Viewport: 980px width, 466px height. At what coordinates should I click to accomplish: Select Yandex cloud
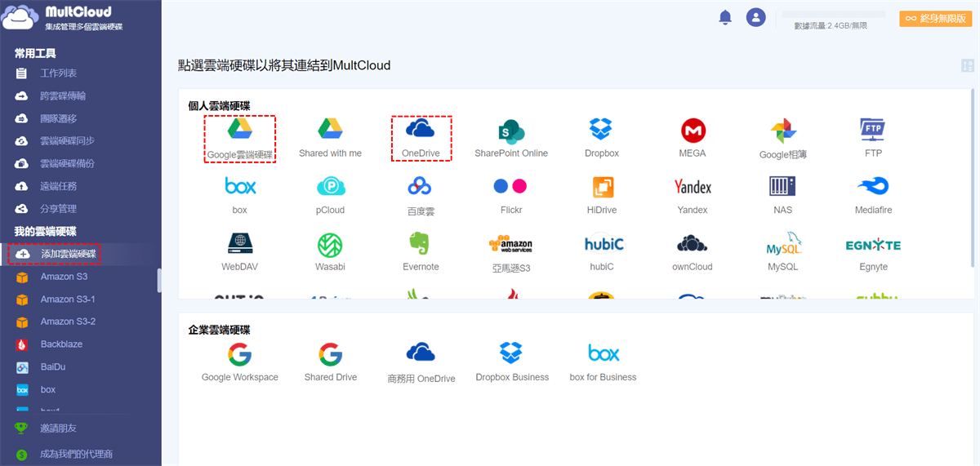click(x=693, y=195)
